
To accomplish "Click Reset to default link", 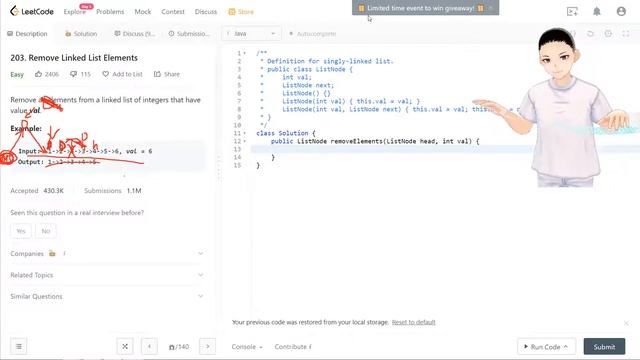I will 413,322.
